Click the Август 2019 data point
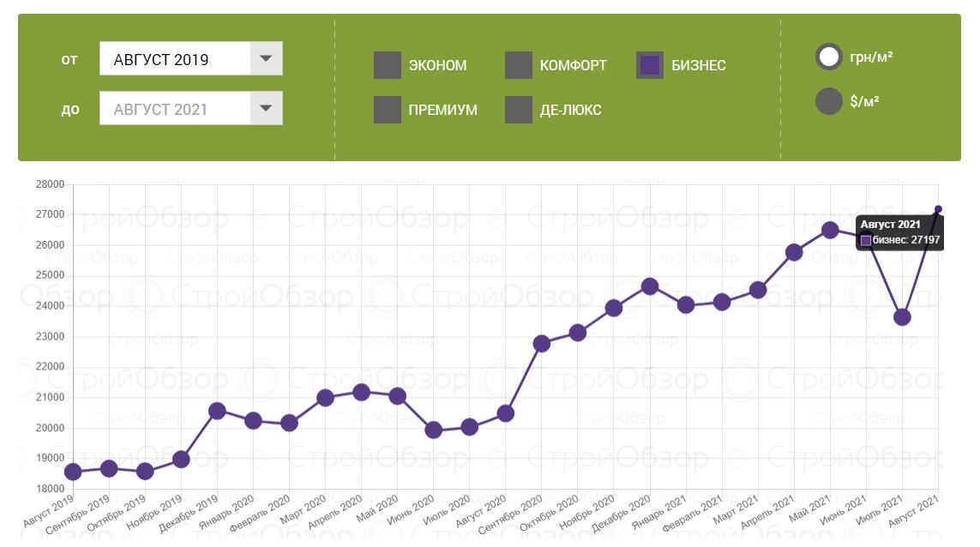The height and width of the screenshot is (547, 980). (x=74, y=472)
